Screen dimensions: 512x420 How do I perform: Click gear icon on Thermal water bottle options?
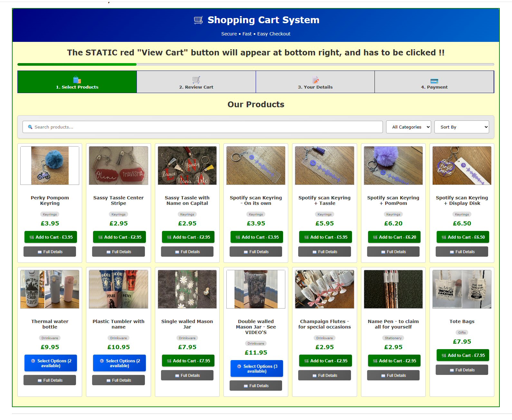(x=33, y=361)
